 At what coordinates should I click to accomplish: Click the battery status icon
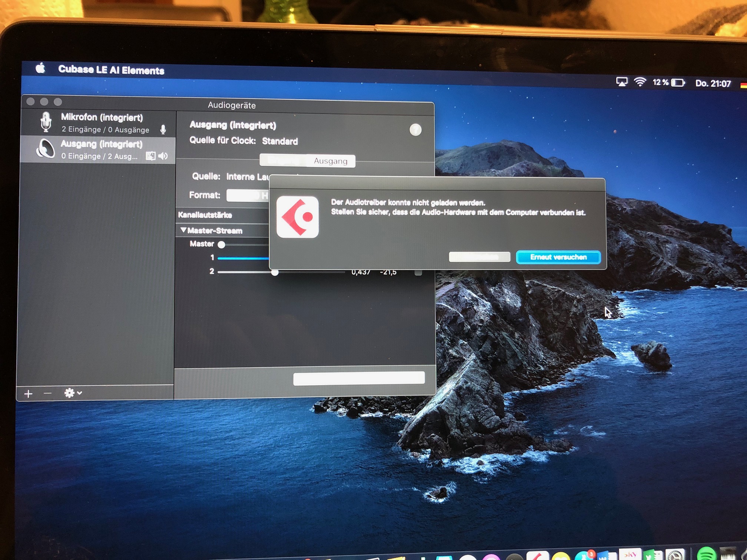(678, 82)
